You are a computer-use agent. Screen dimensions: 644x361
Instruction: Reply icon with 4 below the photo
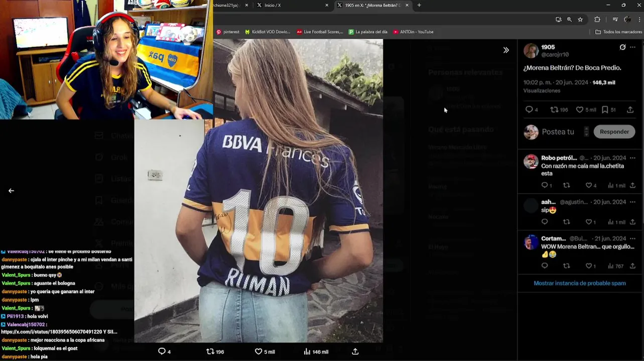[x=164, y=351]
